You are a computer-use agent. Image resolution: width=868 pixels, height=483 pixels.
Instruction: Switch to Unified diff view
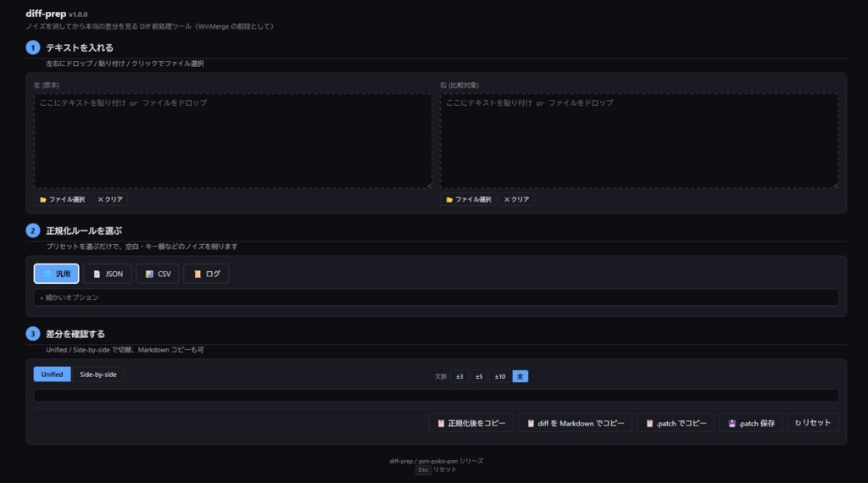click(x=52, y=374)
